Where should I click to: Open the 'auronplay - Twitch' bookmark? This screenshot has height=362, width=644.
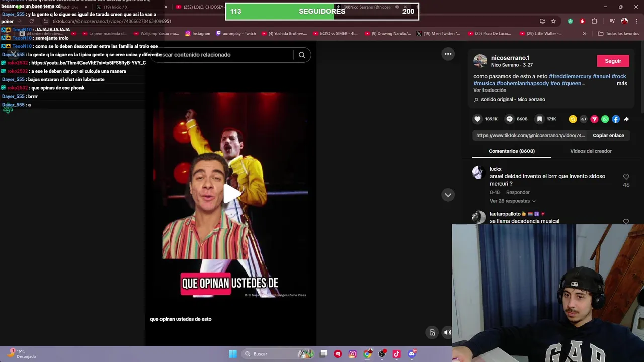pyautogui.click(x=236, y=34)
